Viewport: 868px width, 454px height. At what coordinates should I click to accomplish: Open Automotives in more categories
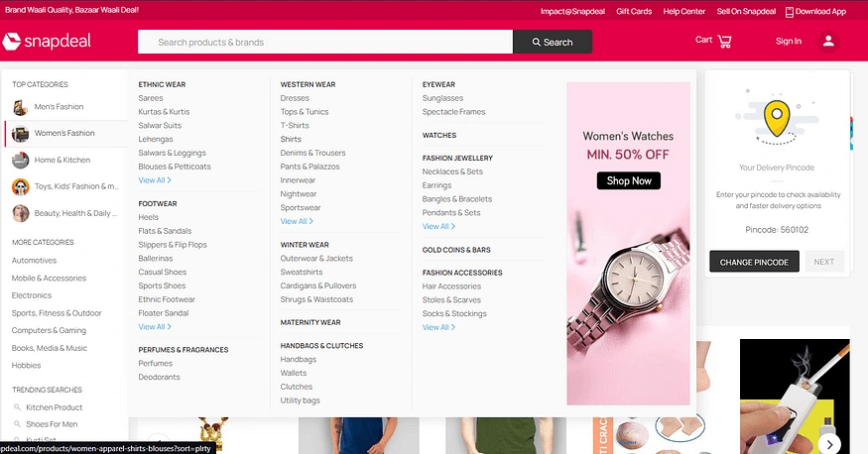pos(35,261)
